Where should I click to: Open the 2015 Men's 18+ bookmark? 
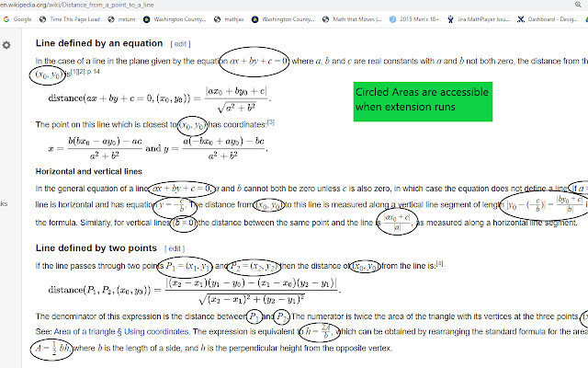(x=414, y=19)
